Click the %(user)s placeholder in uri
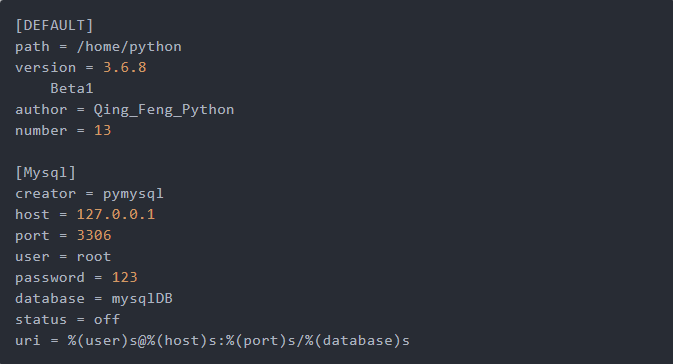Viewport: 673px width, 364px height. (x=102, y=341)
